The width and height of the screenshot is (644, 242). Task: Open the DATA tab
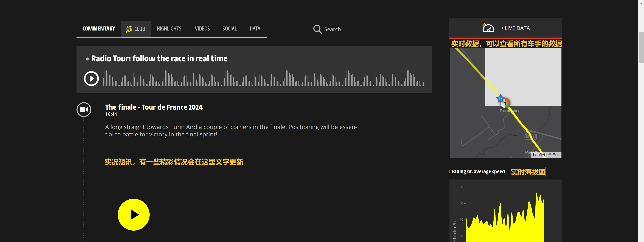pyautogui.click(x=255, y=29)
